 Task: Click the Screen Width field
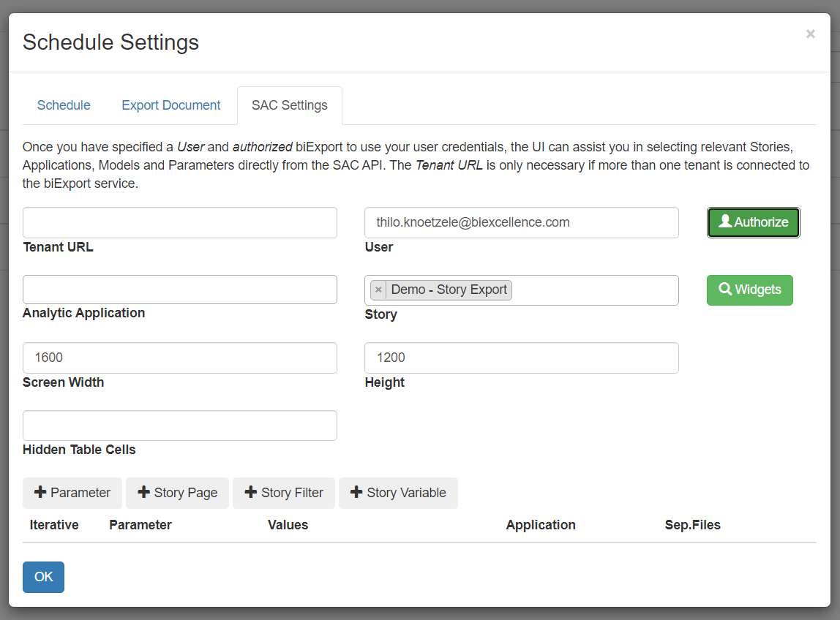click(180, 358)
